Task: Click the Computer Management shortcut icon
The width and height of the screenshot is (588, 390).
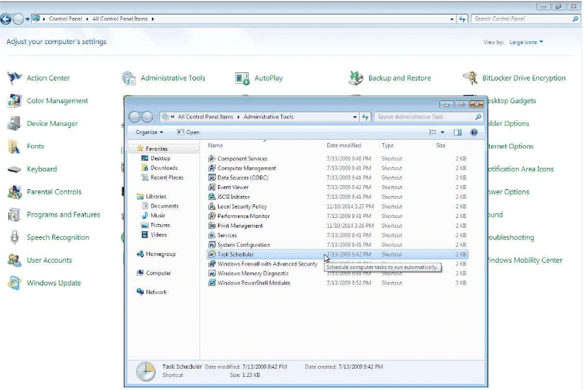Action: point(212,169)
